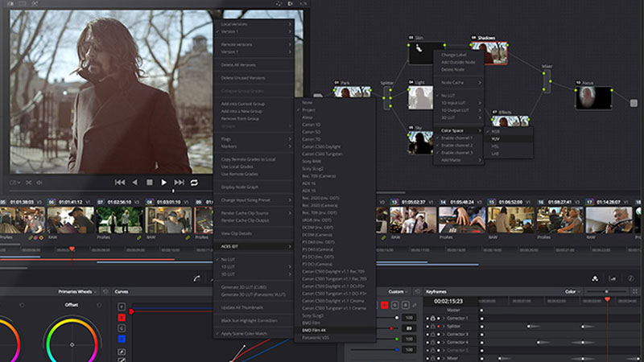Toggle the lock on Corrector 1 track
The height and width of the screenshot is (362, 644).
[x=432, y=319]
